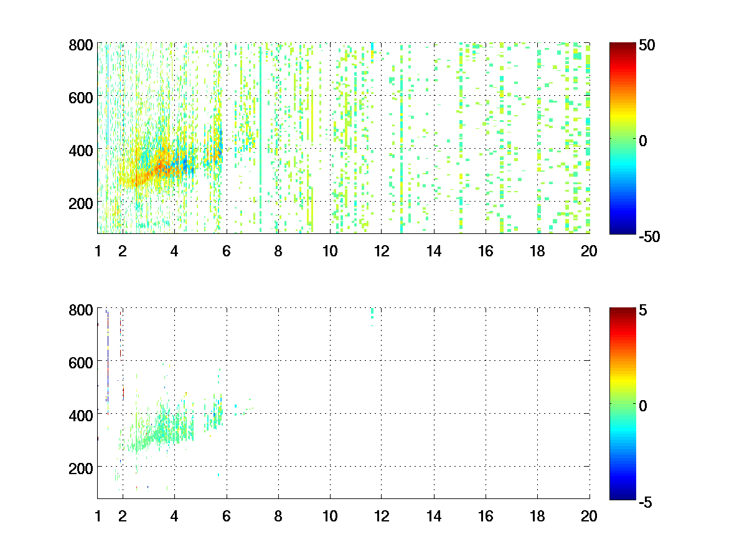The image size is (747, 560).
Task: Click the cyan mark near 12 in bottom plot
Action: (372, 312)
